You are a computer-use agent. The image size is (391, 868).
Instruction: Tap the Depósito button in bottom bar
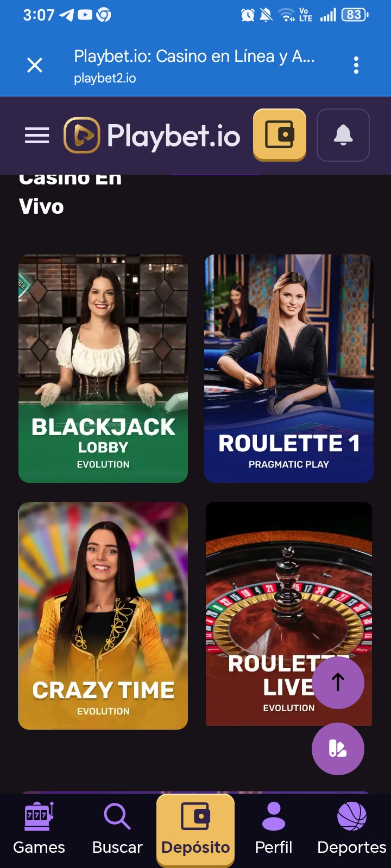[195, 830]
